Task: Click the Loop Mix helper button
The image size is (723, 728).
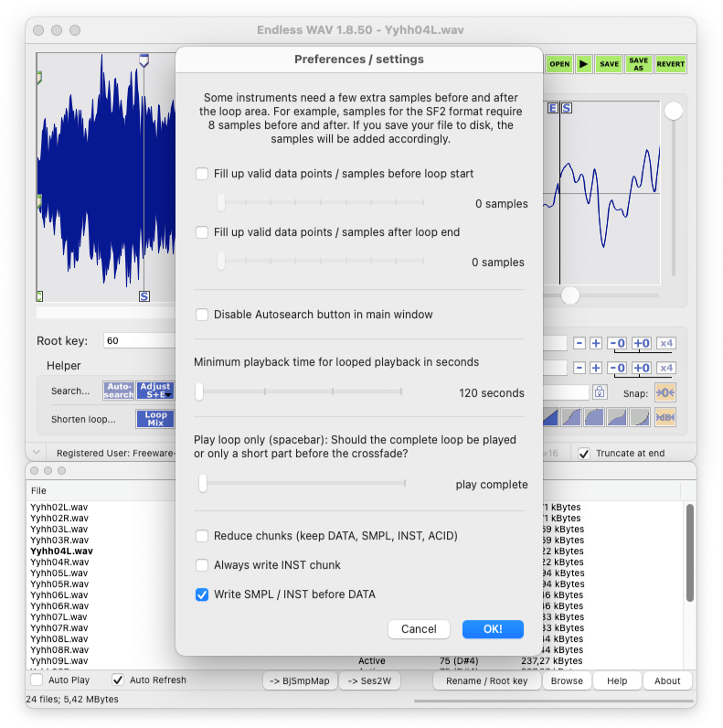Action: (x=155, y=418)
